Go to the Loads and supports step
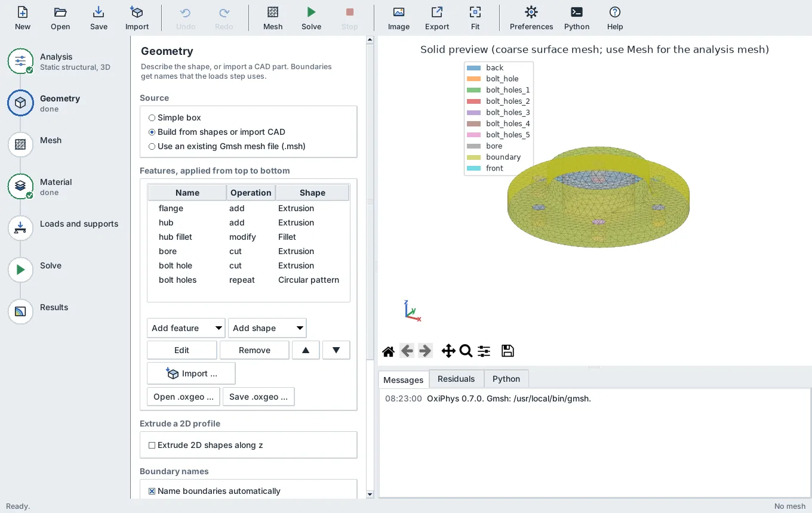The image size is (812, 513). (x=20, y=228)
